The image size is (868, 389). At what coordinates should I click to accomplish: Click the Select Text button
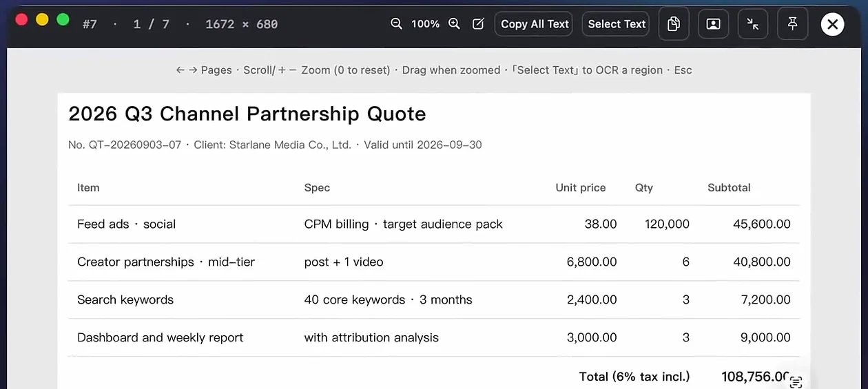click(x=617, y=24)
